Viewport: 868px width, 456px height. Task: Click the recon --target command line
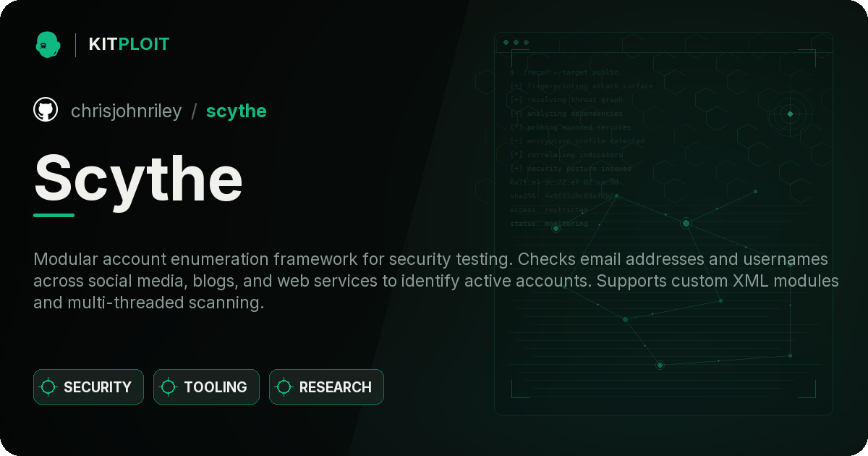tap(565, 72)
